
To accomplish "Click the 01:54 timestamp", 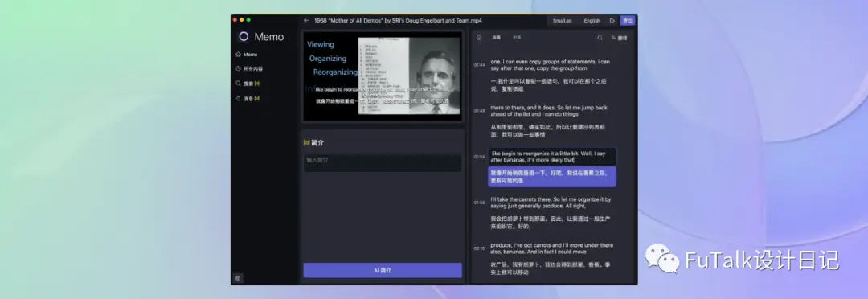I will 479,157.
